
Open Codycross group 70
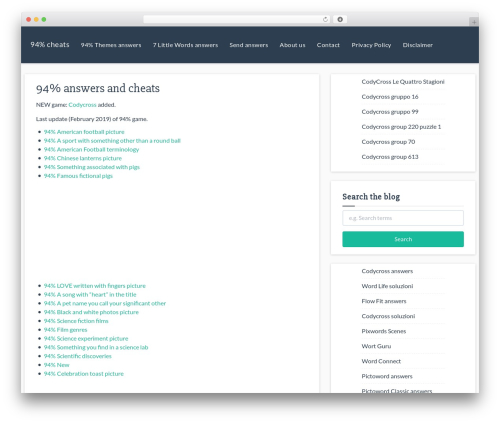point(388,142)
